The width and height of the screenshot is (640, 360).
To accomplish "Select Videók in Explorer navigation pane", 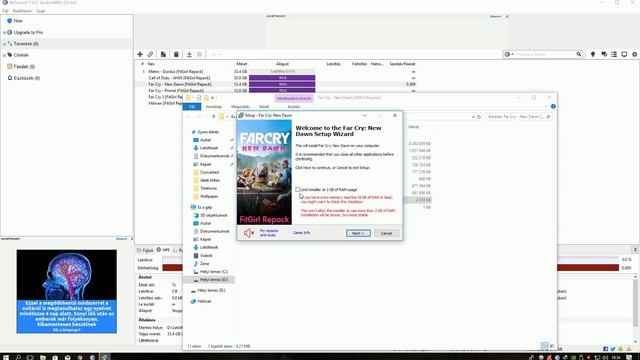I will click(203, 256).
